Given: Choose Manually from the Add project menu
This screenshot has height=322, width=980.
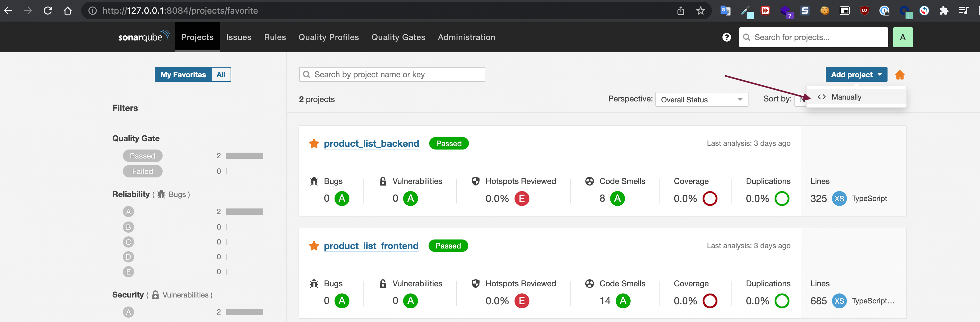Looking at the screenshot, I should click(846, 97).
